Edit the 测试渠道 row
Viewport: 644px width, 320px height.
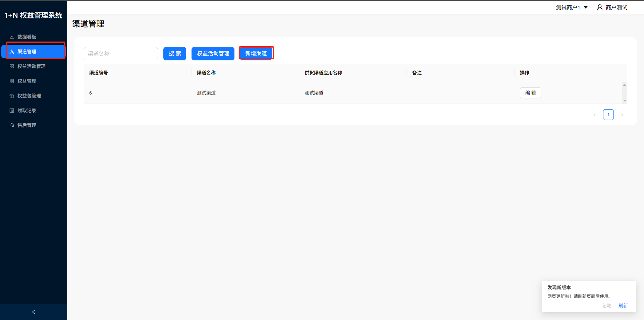click(530, 93)
